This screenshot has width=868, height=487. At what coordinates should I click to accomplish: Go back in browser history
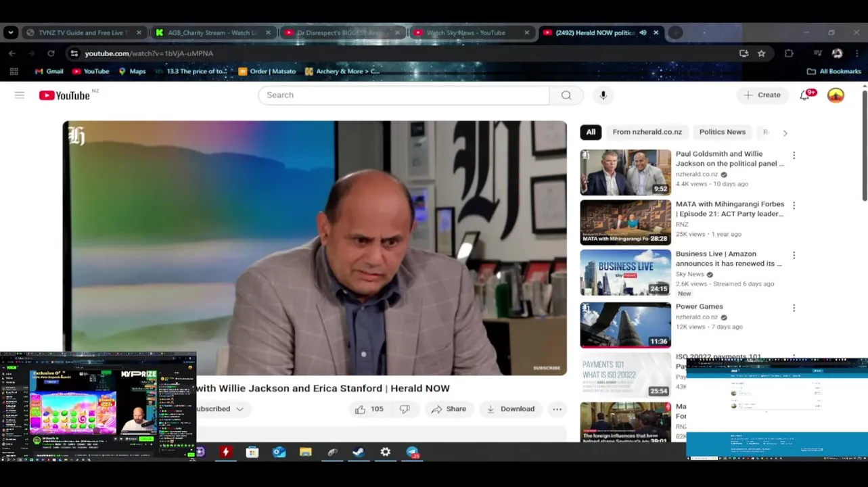tap(12, 53)
